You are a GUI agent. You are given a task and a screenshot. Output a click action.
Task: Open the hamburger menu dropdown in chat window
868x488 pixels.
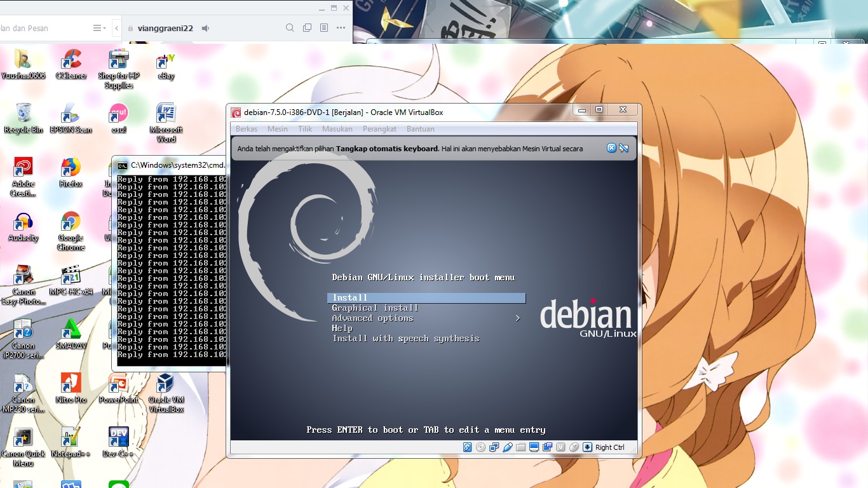tap(99, 28)
